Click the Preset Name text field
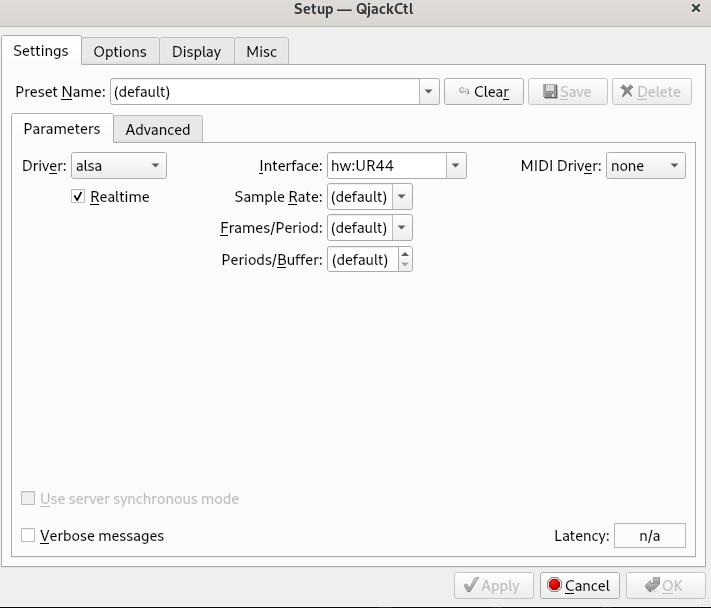The width and height of the screenshot is (711, 608). click(265, 92)
